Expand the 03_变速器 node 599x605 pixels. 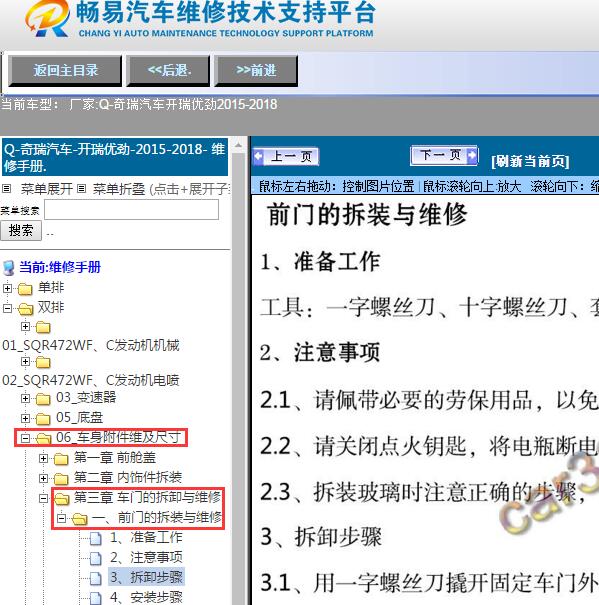pyautogui.click(x=25, y=398)
